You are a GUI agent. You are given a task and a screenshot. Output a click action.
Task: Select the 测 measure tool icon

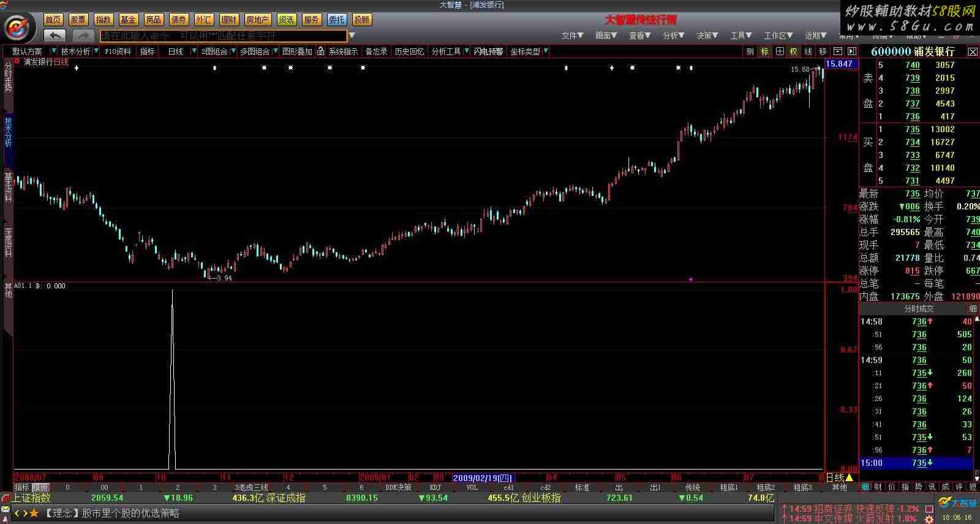[x=750, y=51]
